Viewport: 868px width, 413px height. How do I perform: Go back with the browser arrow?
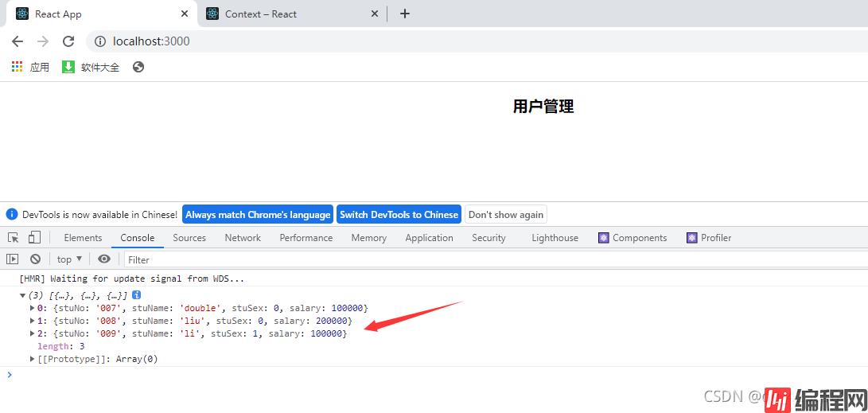18,41
